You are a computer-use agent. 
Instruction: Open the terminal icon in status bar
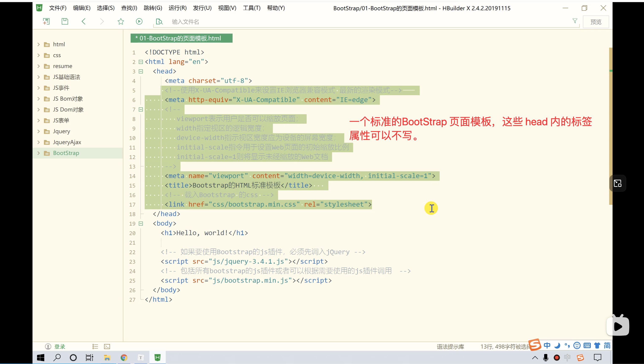(107, 346)
